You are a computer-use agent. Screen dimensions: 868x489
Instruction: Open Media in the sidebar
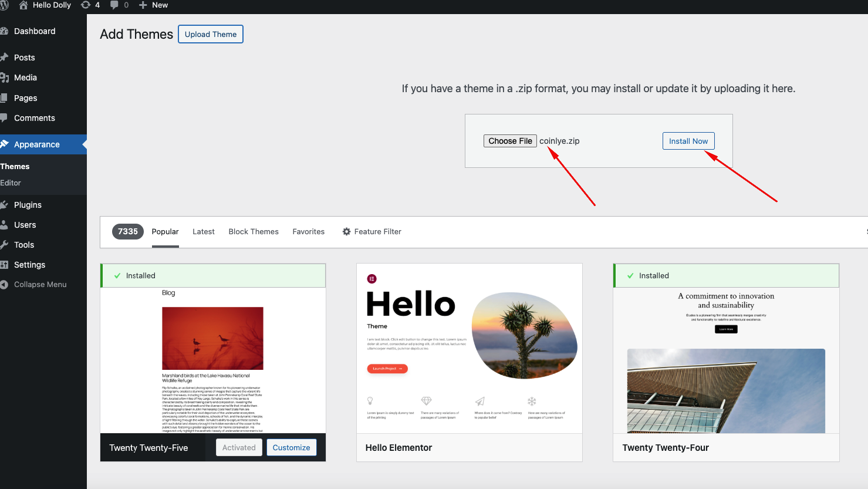(x=43, y=77)
